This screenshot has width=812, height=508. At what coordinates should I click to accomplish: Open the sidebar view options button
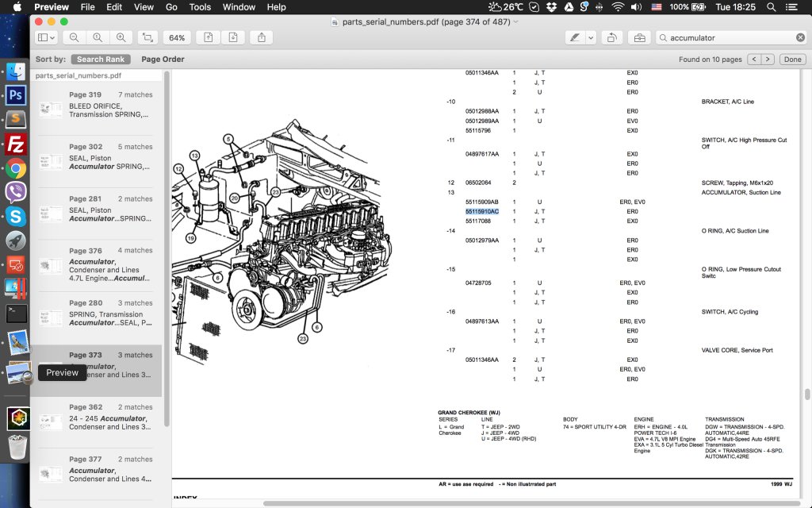click(x=46, y=37)
